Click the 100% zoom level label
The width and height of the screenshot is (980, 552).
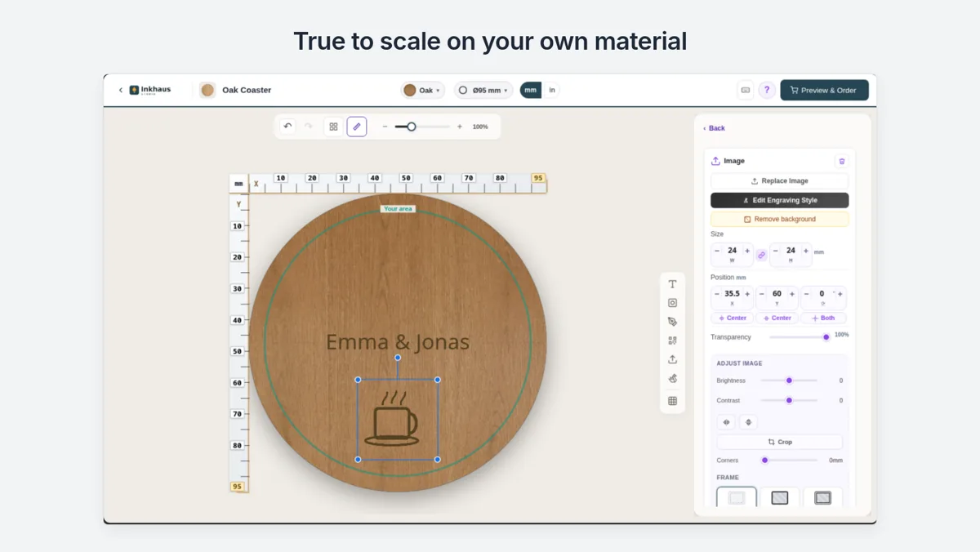[480, 127]
